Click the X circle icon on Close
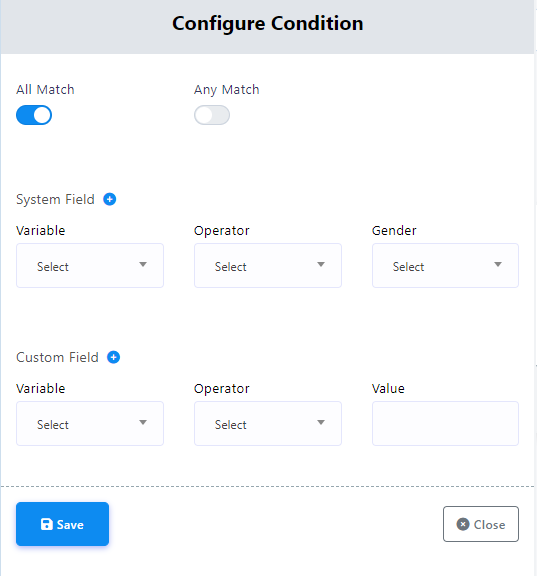 click(x=463, y=524)
